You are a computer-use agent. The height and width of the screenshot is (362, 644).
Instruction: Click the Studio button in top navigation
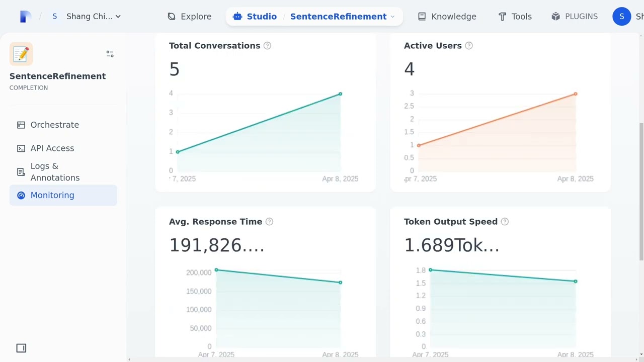click(x=255, y=17)
